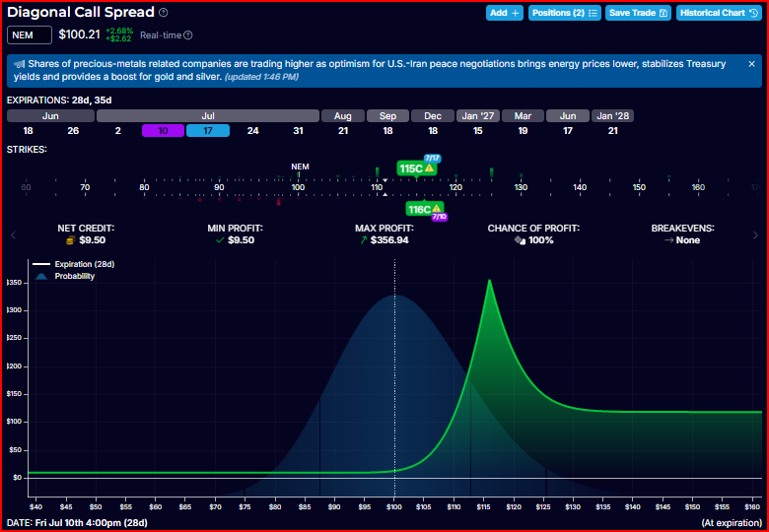This screenshot has width=769, height=532.
Task: Click the help icon beside Diagonal Call Spread
Action: tap(164, 12)
